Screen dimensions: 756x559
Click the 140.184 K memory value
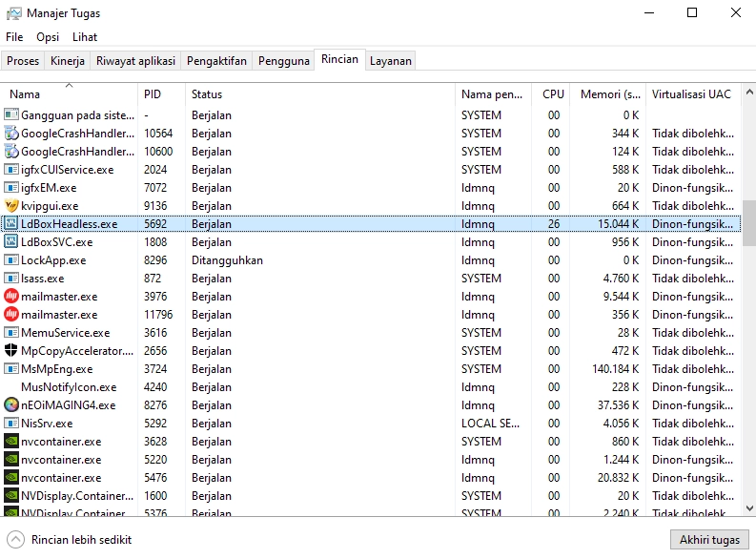615,369
